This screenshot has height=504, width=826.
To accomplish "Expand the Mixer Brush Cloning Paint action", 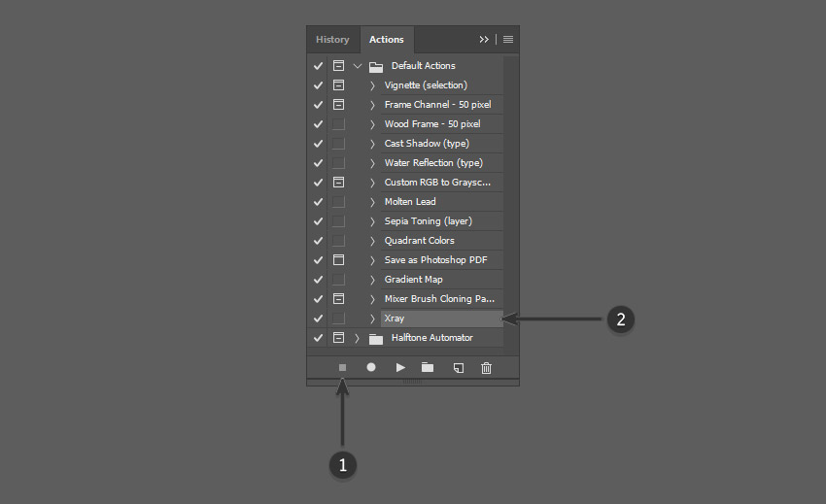I will click(372, 299).
